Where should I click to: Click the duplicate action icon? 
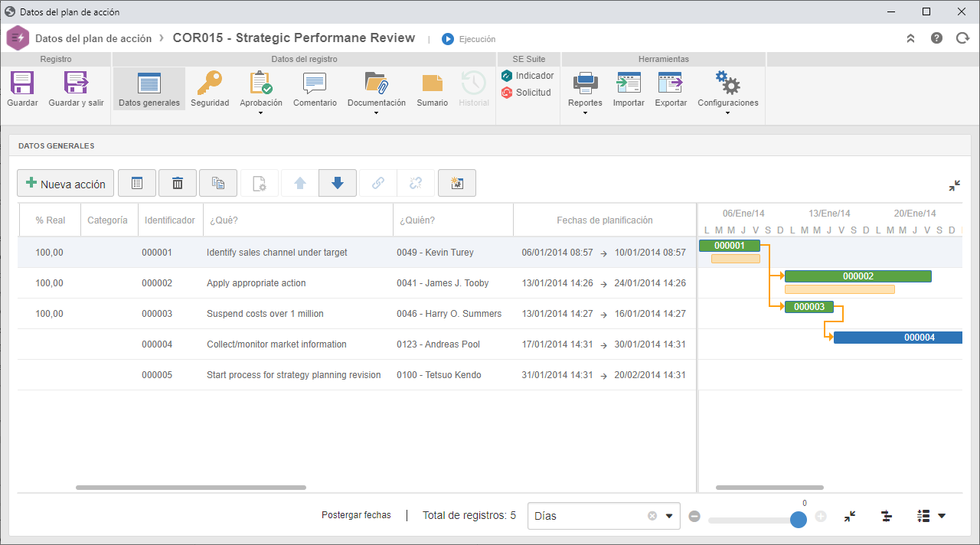(x=218, y=183)
